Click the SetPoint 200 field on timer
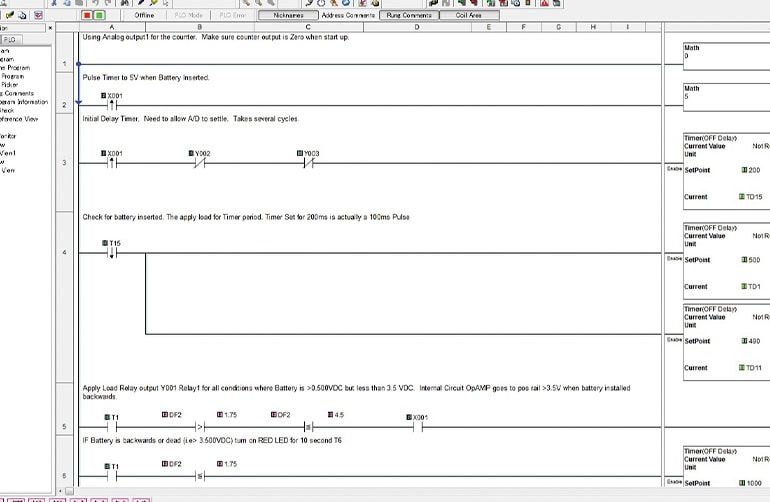 click(752, 170)
